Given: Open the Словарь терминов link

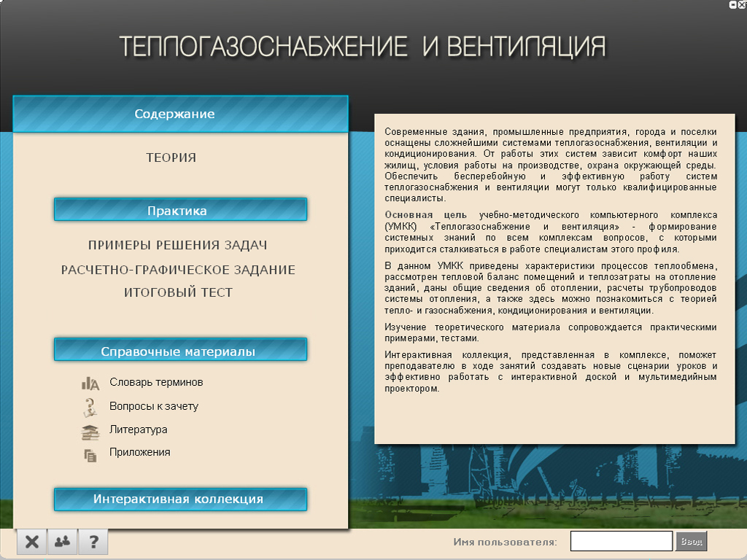Looking at the screenshot, I should pos(156,382).
